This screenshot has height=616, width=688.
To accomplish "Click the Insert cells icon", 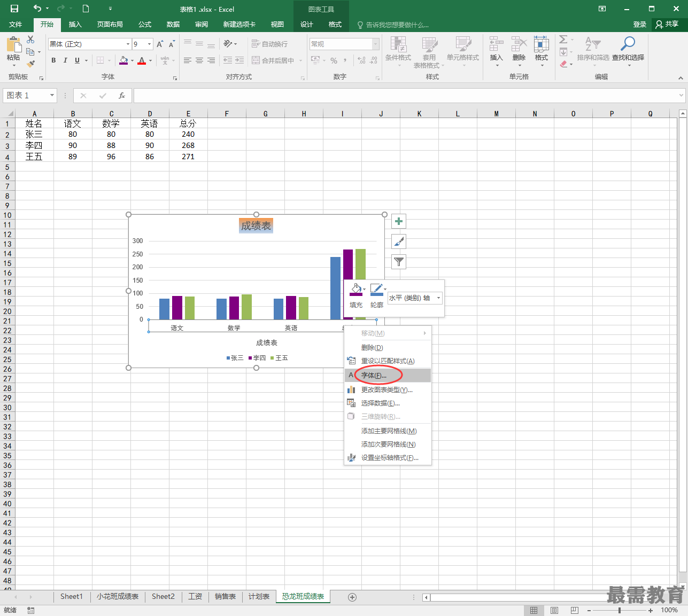I will pyautogui.click(x=496, y=44).
